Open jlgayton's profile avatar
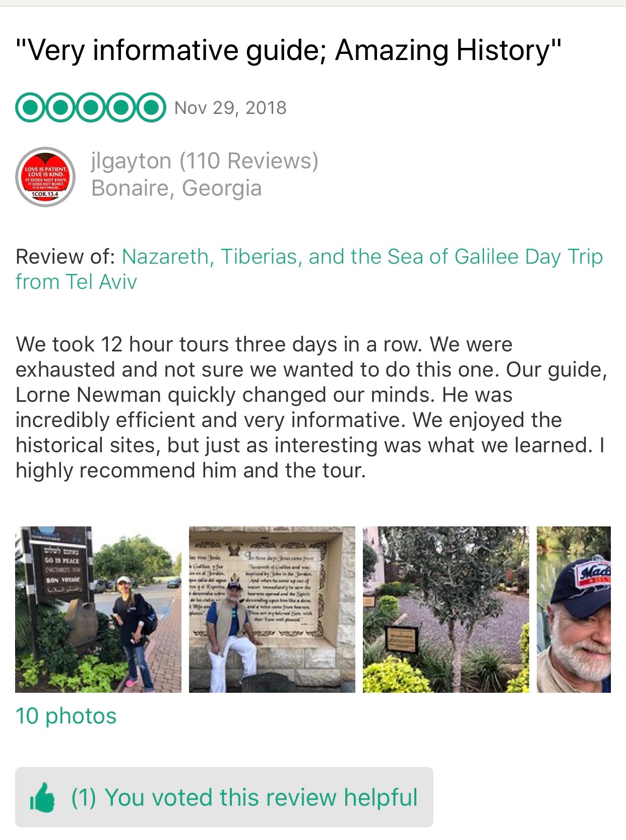The image size is (626, 840). [x=45, y=177]
